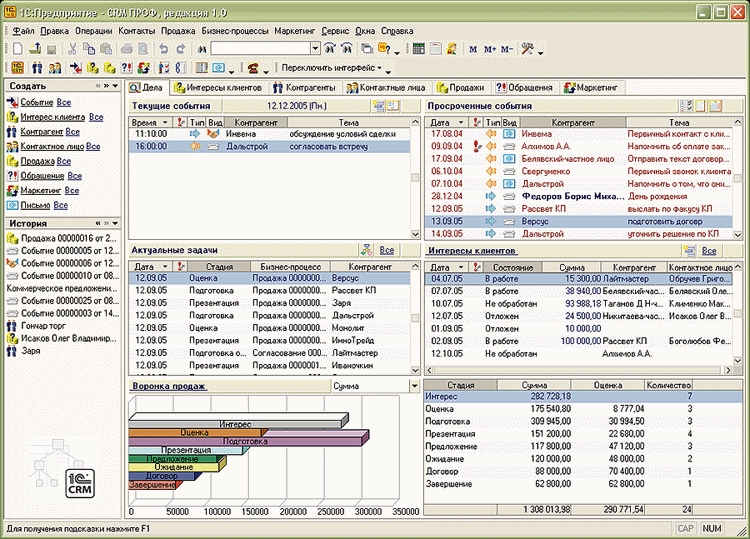
Task: Click the contact persons toolbar icon
Action: pyautogui.click(x=55, y=68)
